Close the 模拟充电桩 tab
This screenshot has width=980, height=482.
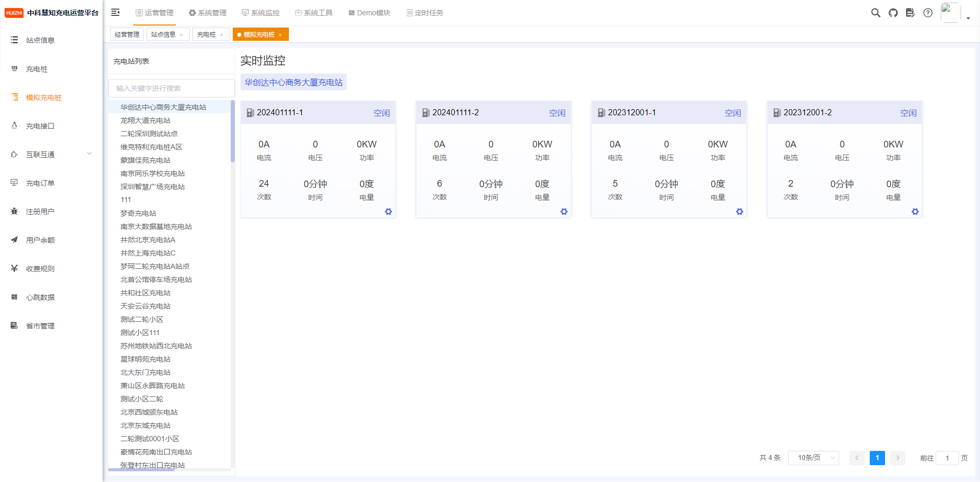click(280, 35)
